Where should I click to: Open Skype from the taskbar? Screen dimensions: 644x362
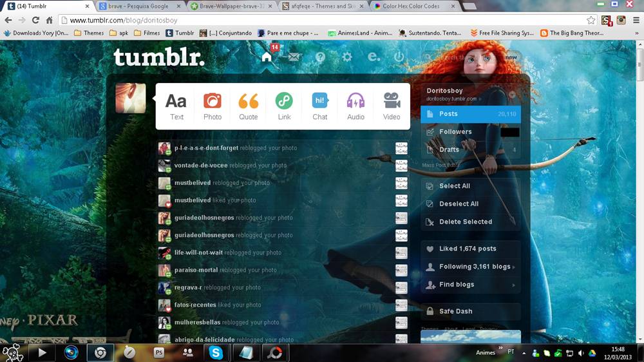216,352
